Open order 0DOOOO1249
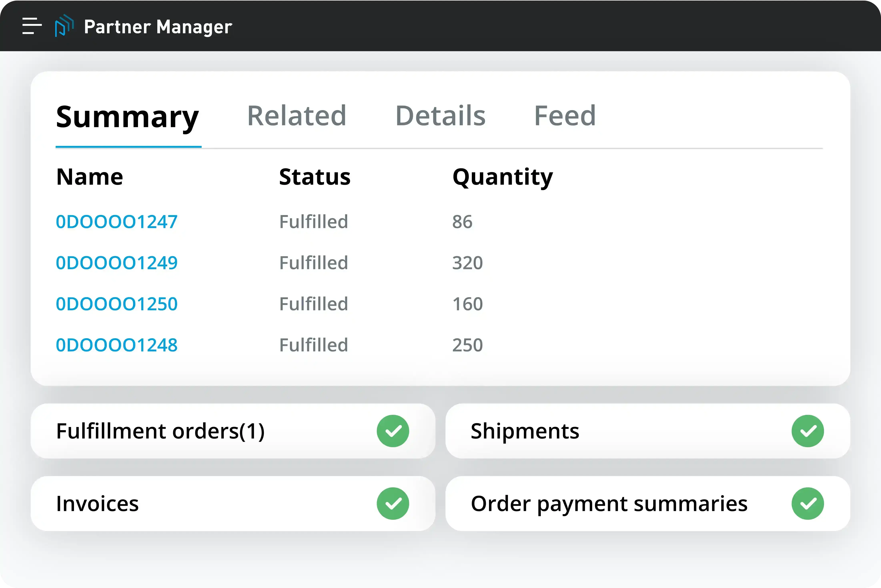Viewport: 881px width, 588px height. [x=117, y=263]
